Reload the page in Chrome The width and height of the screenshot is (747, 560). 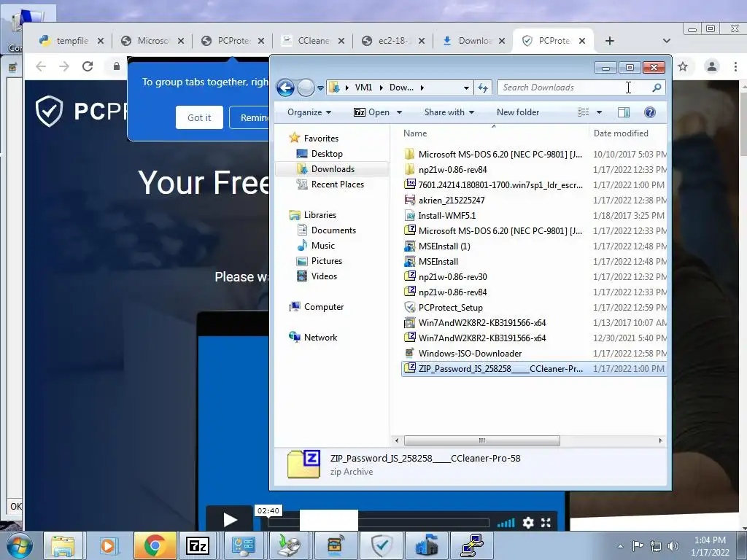[88, 66]
